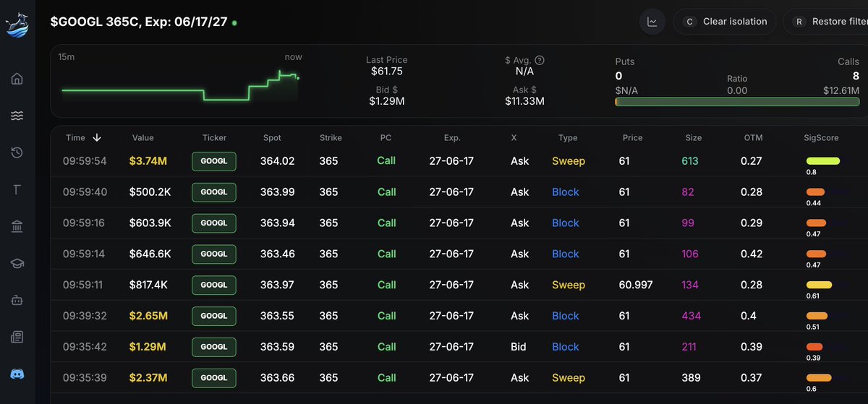868x404 pixels.
Task: Click the Last Price $61.75 value
Action: pyautogui.click(x=387, y=72)
